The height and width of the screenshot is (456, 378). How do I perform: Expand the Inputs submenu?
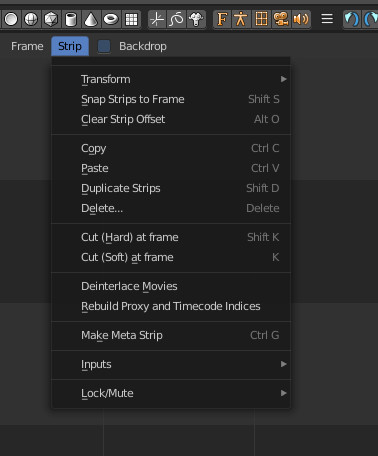click(x=171, y=364)
